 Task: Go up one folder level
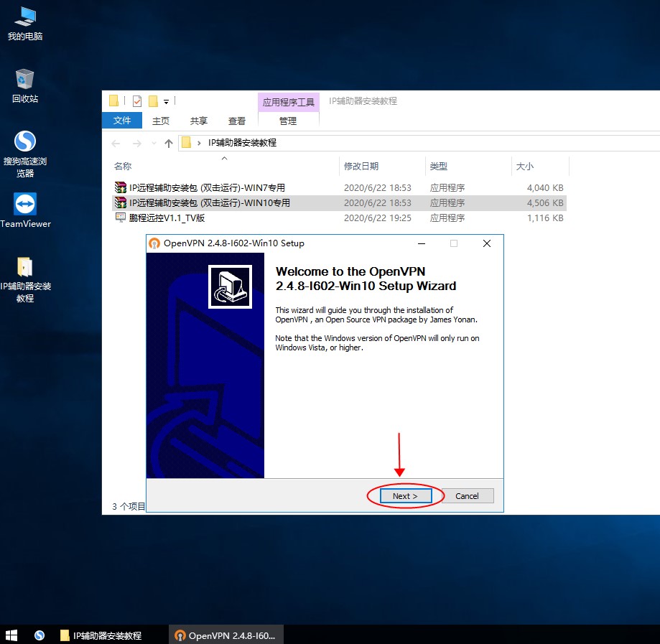[x=169, y=144]
